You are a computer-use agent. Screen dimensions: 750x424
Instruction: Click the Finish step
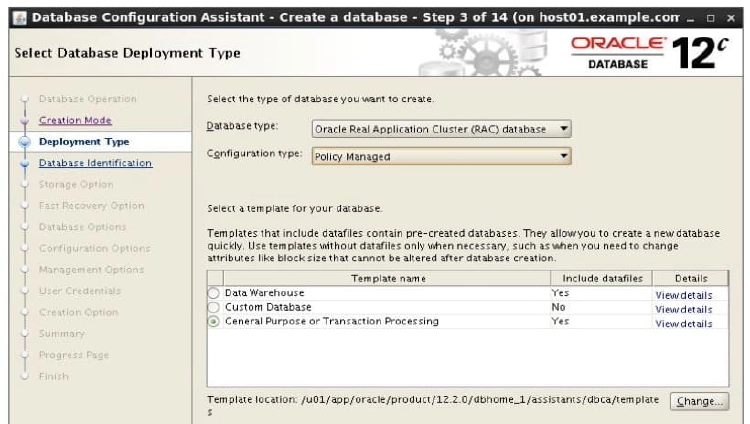[54, 376]
